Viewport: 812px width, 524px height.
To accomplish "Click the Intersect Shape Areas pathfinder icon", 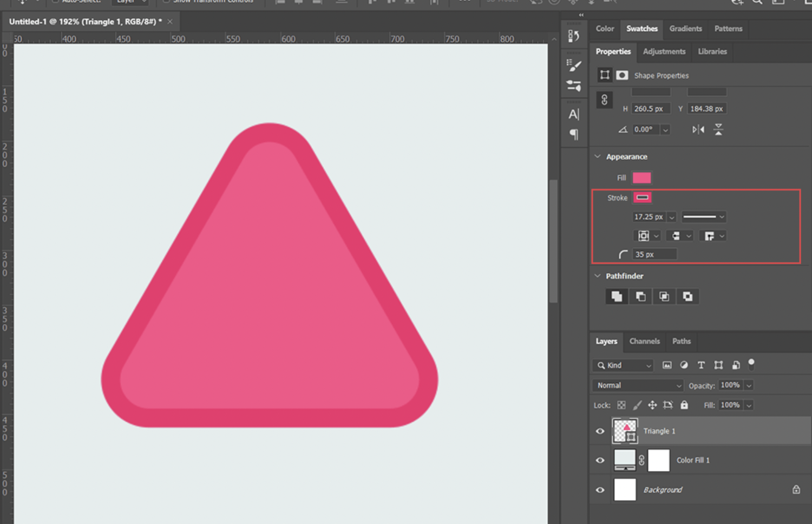I will (664, 297).
